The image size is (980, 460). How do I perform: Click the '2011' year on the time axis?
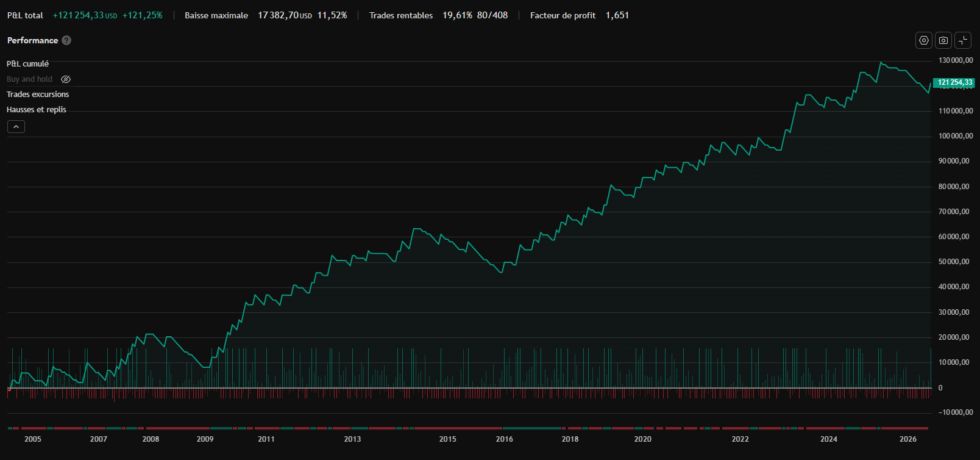coord(266,439)
